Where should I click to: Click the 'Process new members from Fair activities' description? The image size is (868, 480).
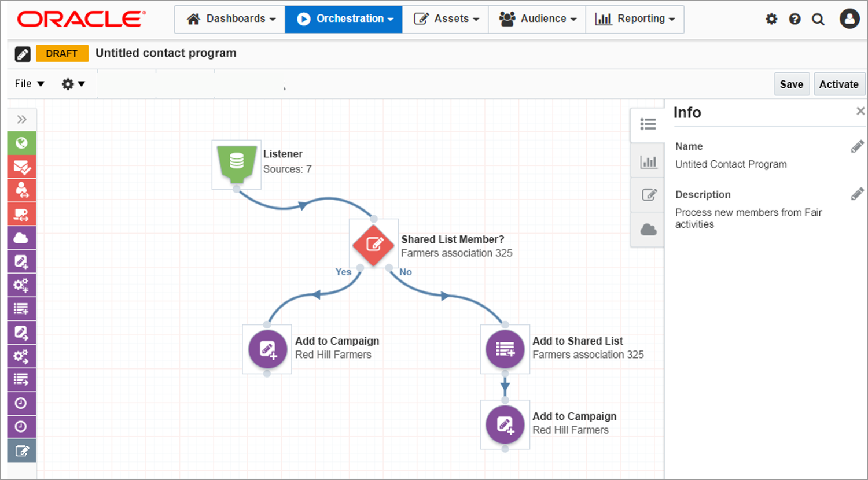click(749, 219)
